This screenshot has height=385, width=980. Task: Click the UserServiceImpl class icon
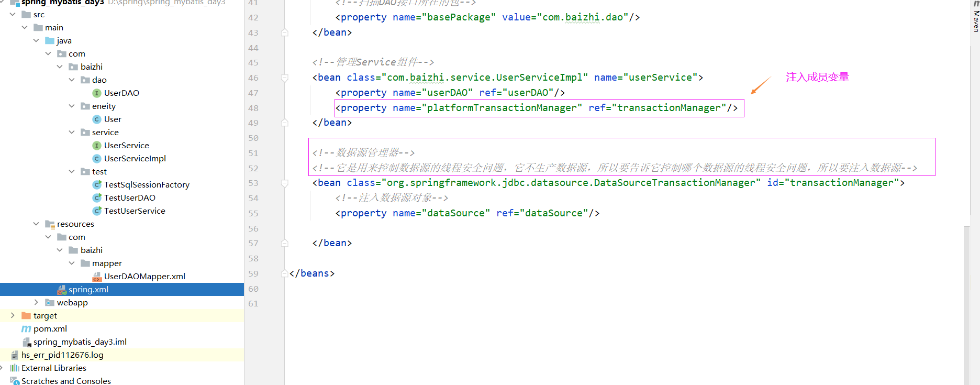click(x=97, y=159)
